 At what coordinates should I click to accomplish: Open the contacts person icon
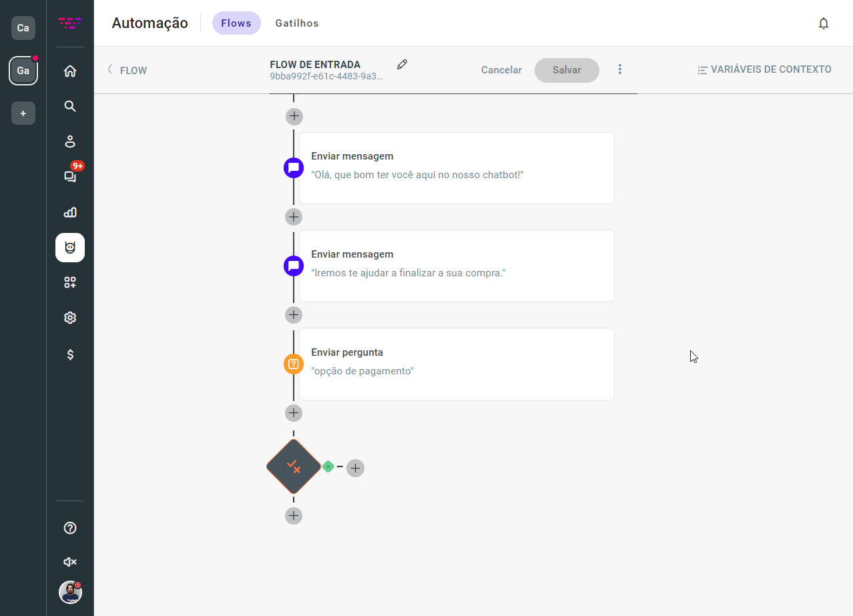[x=70, y=141]
